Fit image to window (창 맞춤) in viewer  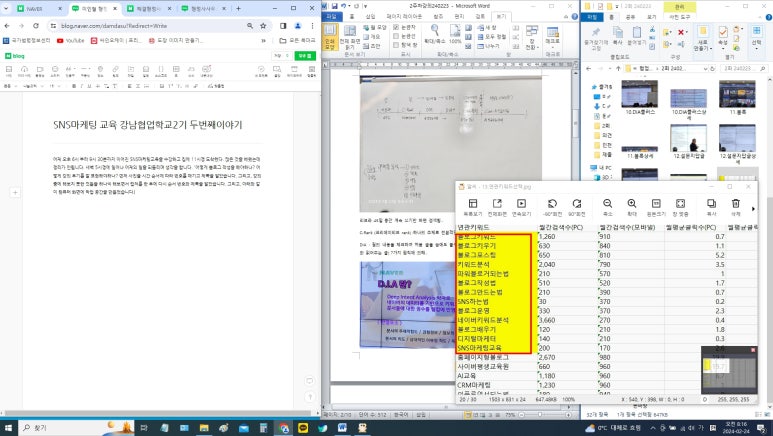pyautogui.click(x=680, y=207)
